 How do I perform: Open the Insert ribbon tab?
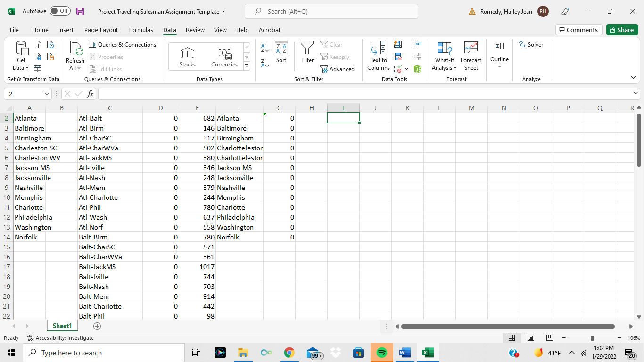[x=66, y=30]
